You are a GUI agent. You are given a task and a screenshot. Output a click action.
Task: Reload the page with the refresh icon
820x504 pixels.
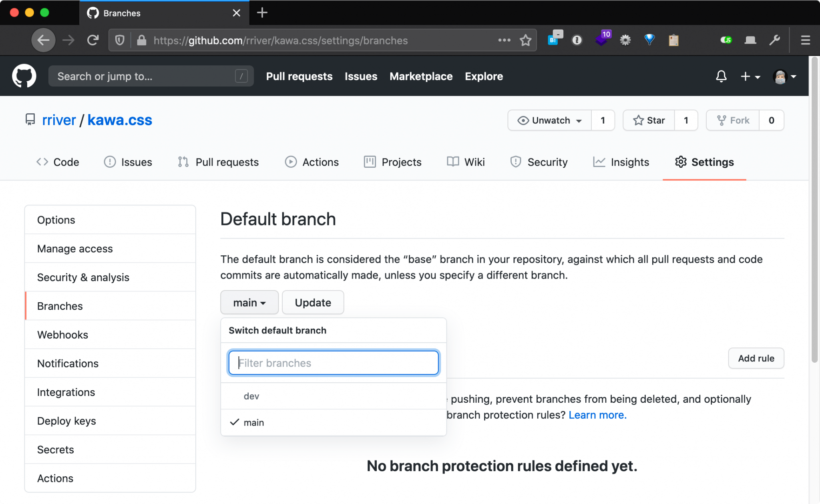coord(93,40)
